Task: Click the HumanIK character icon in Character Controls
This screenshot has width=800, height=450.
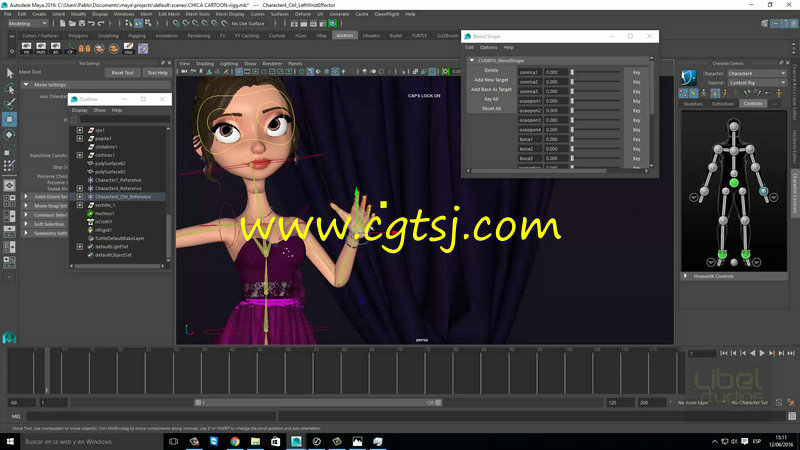Action: pyautogui.click(x=689, y=78)
